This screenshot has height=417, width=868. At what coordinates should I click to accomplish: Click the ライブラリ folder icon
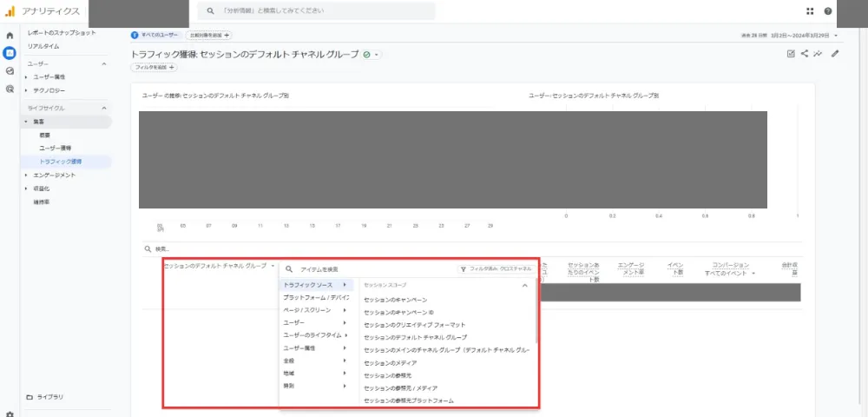(x=30, y=397)
